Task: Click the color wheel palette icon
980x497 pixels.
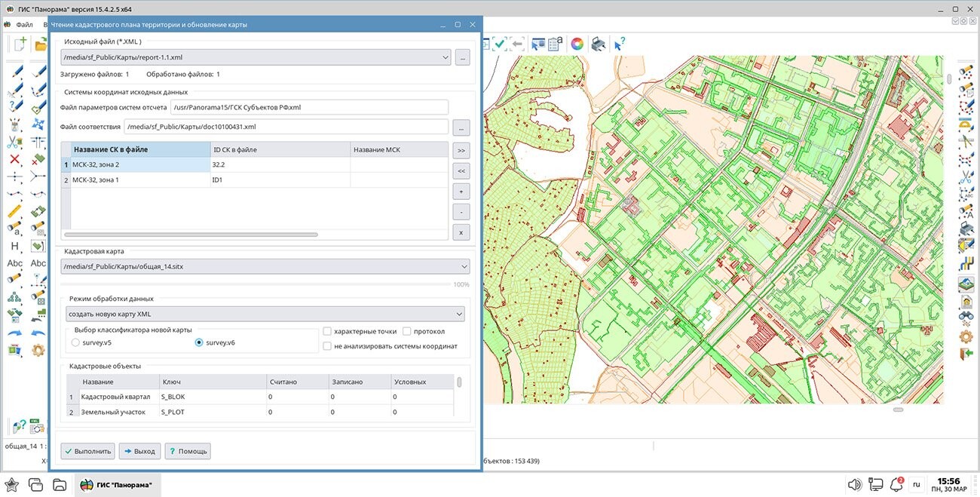Action: [x=577, y=44]
